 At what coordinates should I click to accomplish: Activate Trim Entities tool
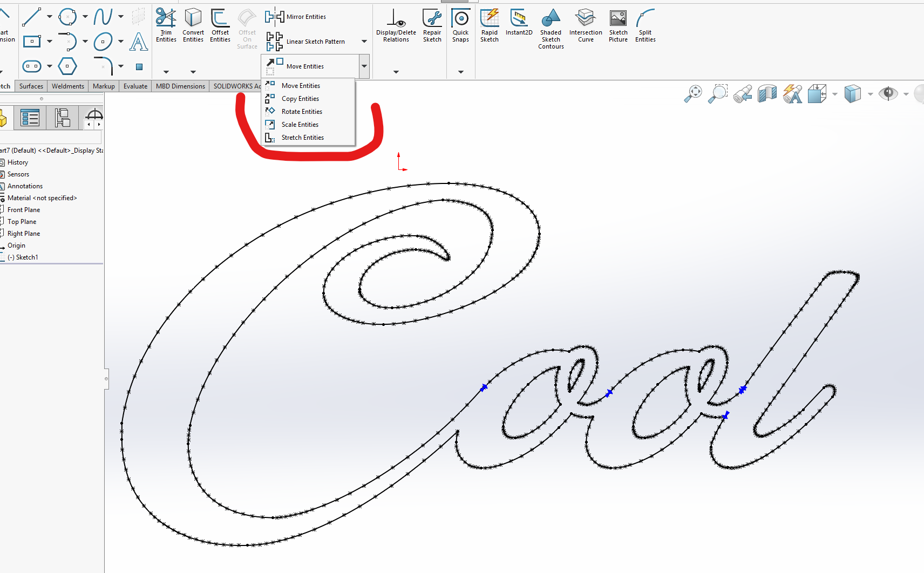tap(166, 25)
